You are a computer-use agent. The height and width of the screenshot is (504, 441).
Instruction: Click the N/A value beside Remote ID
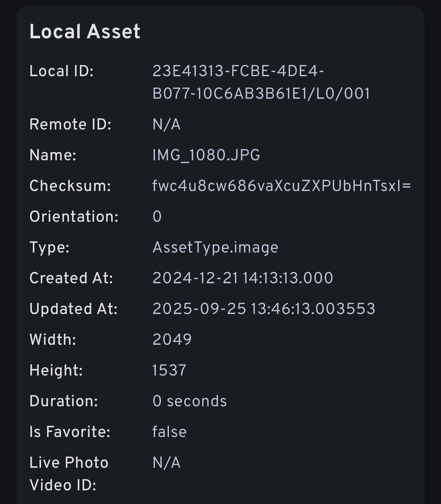[x=166, y=124]
